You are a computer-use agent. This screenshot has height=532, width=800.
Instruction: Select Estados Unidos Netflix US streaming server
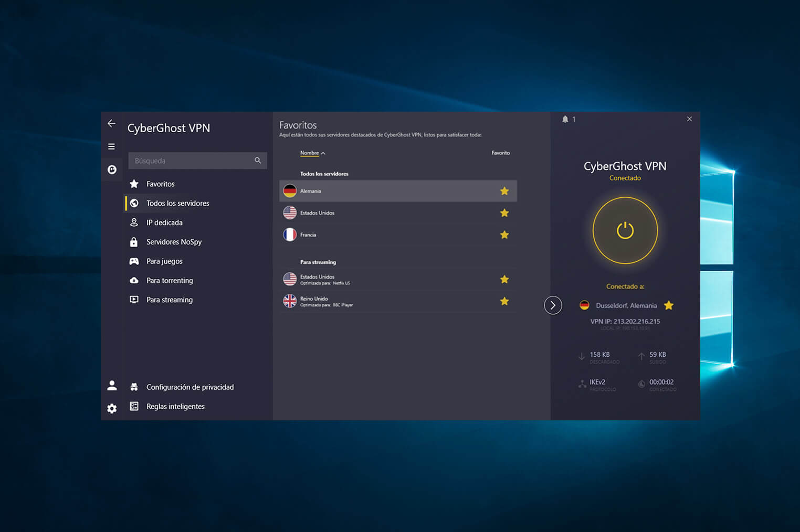point(398,280)
